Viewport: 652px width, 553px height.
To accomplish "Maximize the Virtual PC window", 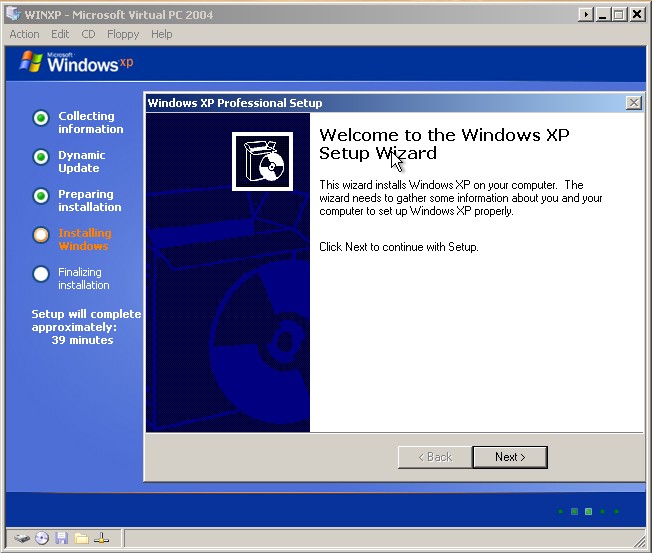I will [x=618, y=15].
